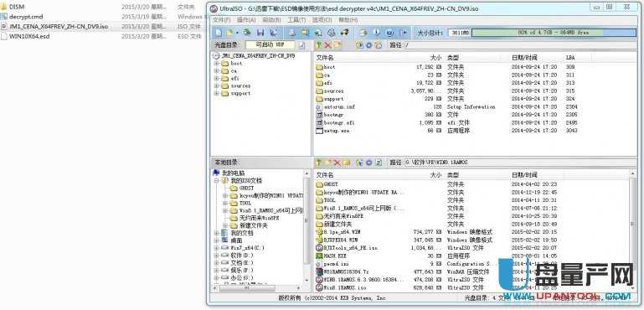
Task: Click the Save As toolbar icon
Action: coord(274,33)
